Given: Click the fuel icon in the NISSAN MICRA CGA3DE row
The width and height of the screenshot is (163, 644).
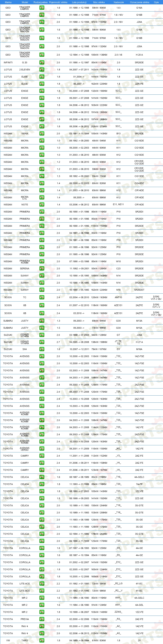Looking at the screenshot, I should tap(42, 183).
